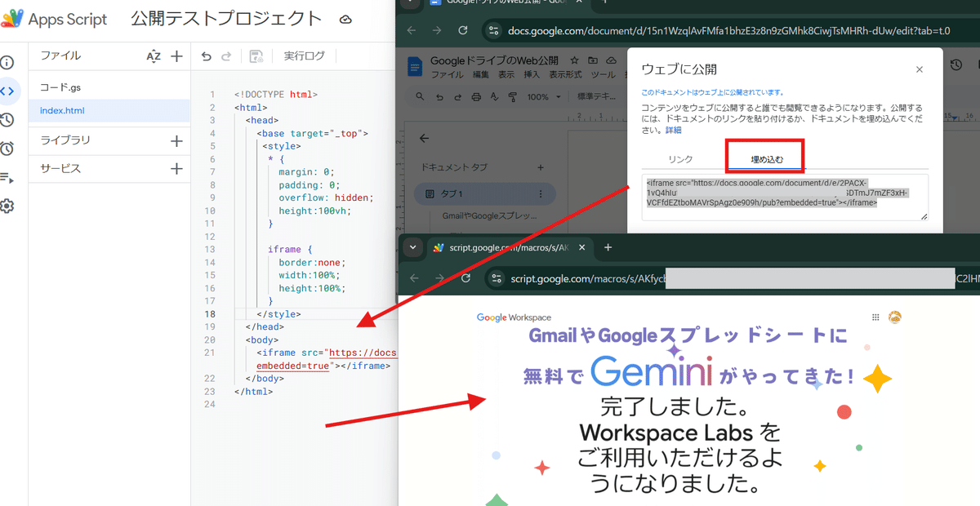Select タブ 1 in document tabs
980x506 pixels.
click(485, 194)
